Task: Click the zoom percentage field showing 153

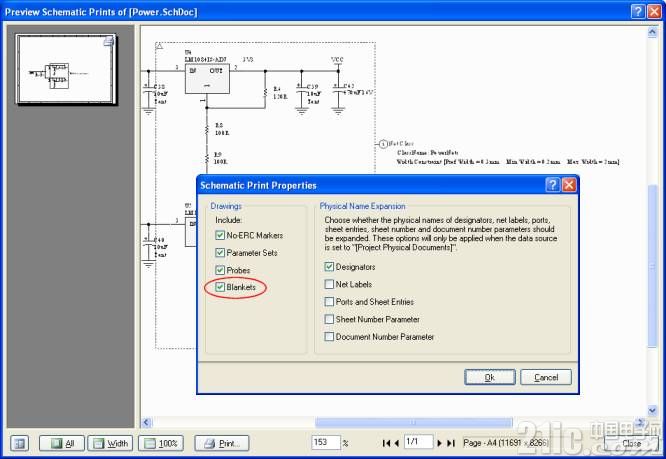Action: 326,442
